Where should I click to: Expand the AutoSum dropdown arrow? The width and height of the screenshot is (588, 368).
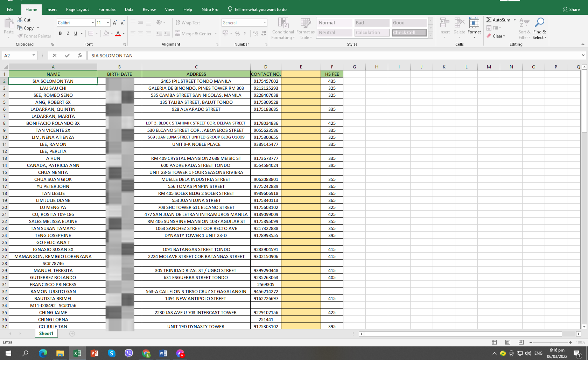tap(514, 20)
